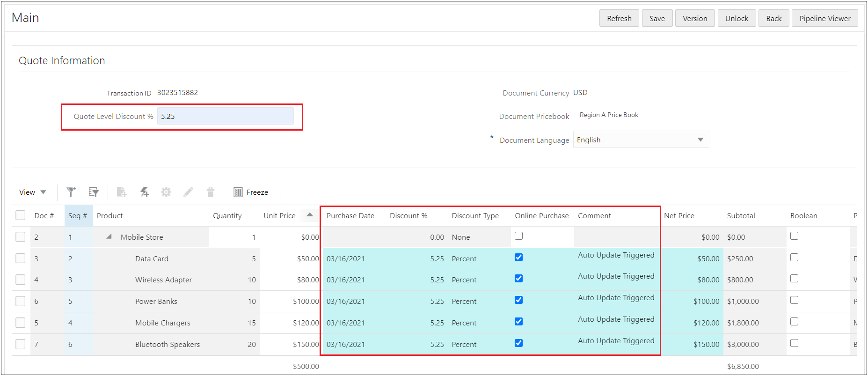
Task: Click the Freeze columns icon
Action: point(238,192)
